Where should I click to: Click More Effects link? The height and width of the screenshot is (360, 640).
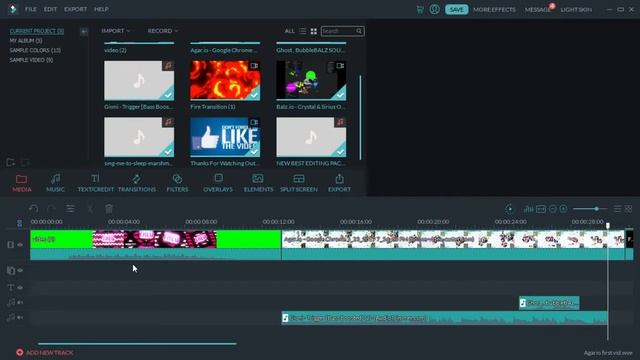click(x=494, y=9)
